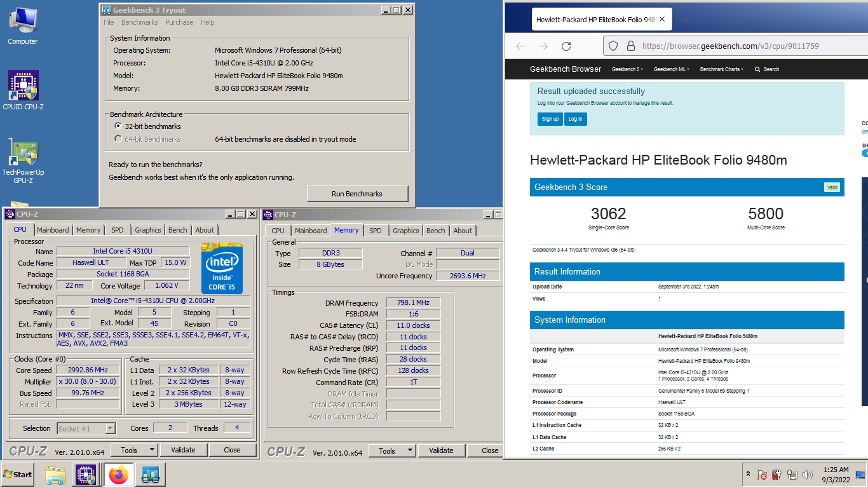Switch to CPU-Z from the taskbar
Screen dimensions: 868x488
click(86, 475)
